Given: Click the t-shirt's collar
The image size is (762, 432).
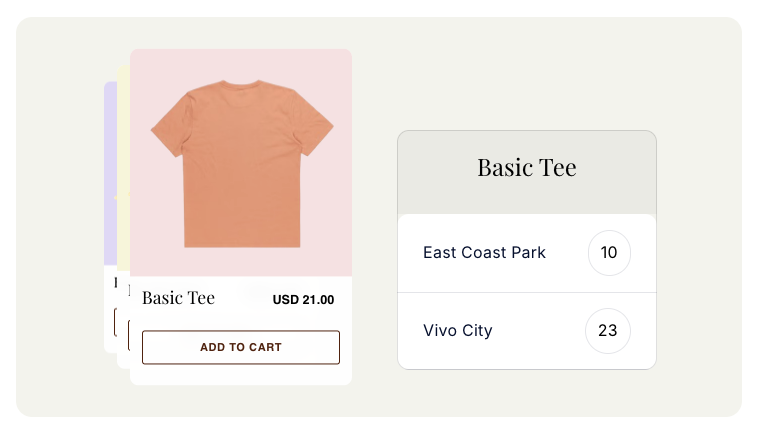Looking at the screenshot, I should [241, 84].
